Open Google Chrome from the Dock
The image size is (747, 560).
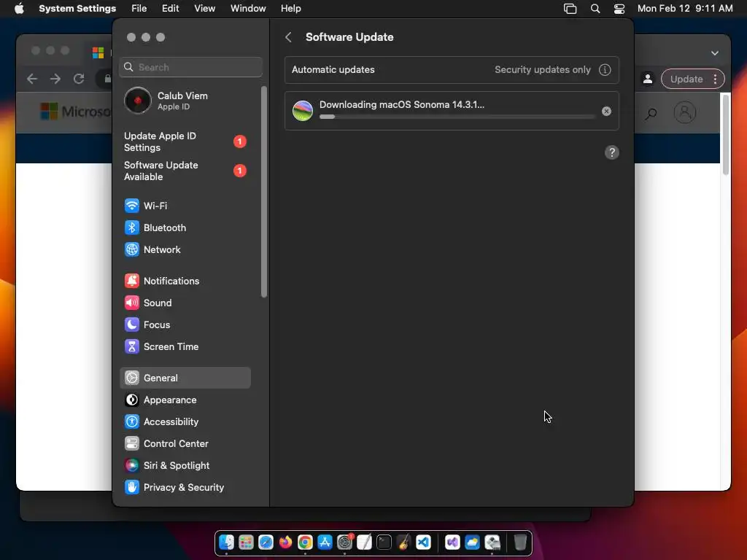[305, 542]
